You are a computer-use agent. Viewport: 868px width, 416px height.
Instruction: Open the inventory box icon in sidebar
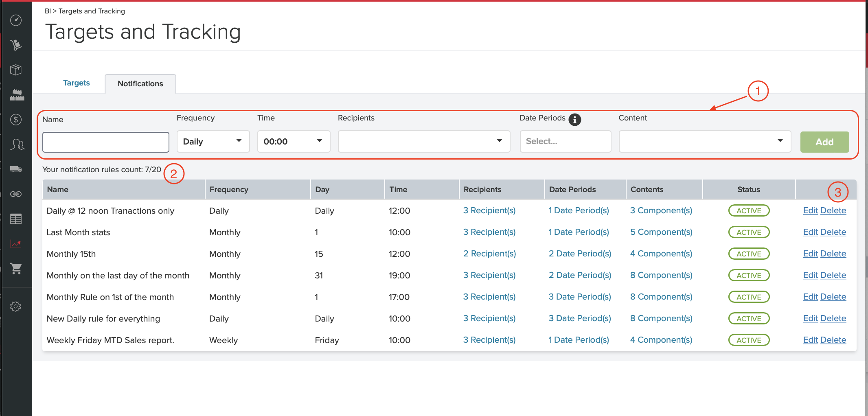(x=16, y=70)
